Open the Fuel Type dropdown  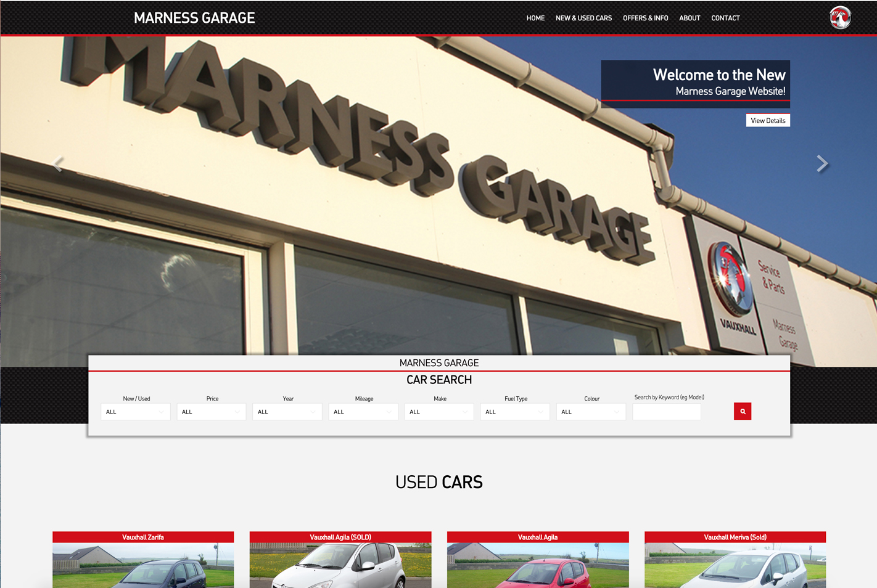[515, 411]
